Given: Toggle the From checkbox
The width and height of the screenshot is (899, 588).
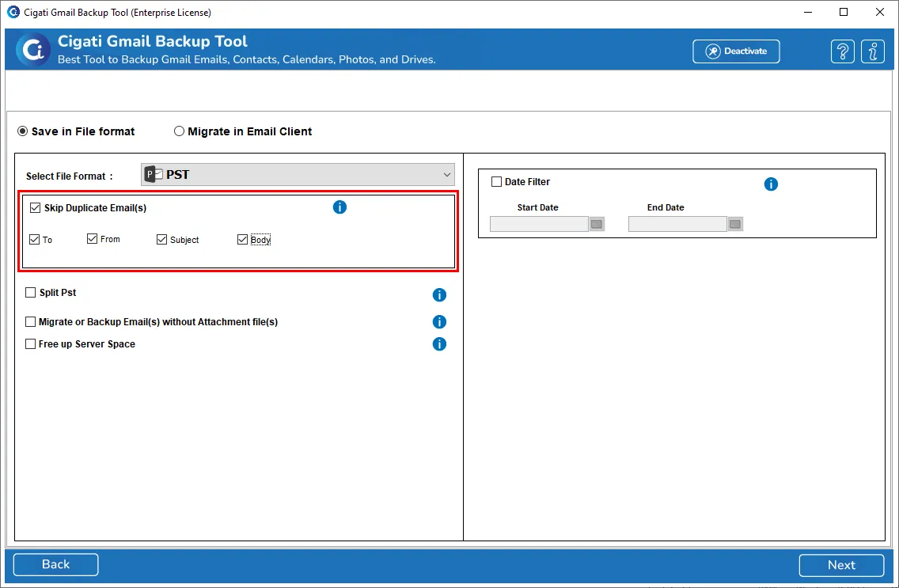Looking at the screenshot, I should (x=92, y=238).
